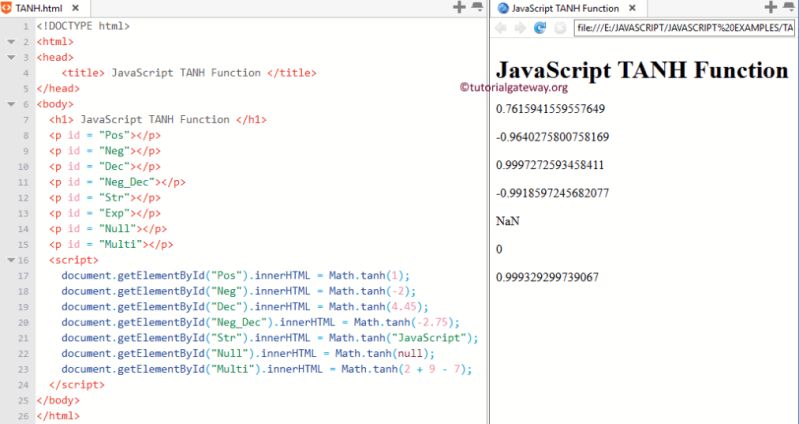Click the "Neg_Dec" id paragraph line
Screen dimensions: 799x424
(117, 182)
